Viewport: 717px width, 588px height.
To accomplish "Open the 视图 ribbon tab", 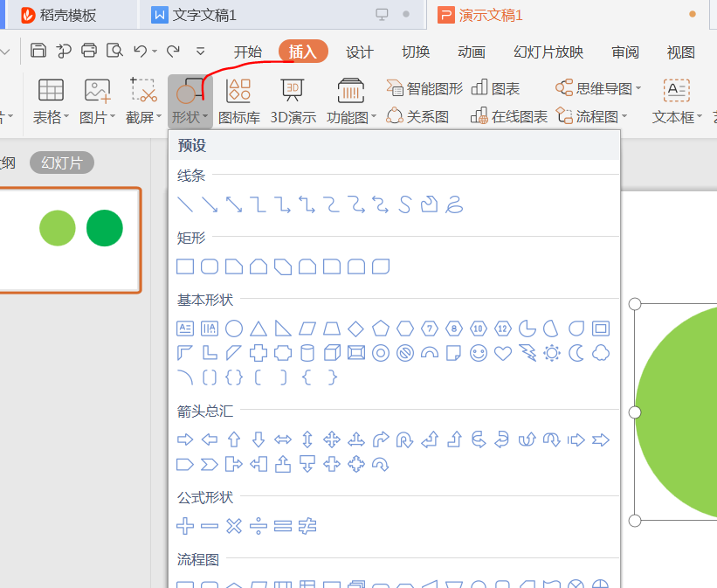I will (x=681, y=52).
